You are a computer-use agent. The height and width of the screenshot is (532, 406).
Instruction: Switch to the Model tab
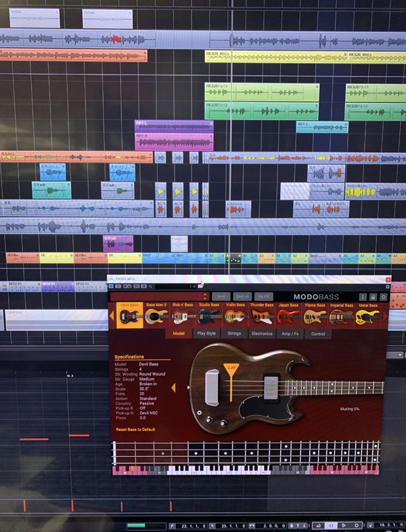[179, 334]
